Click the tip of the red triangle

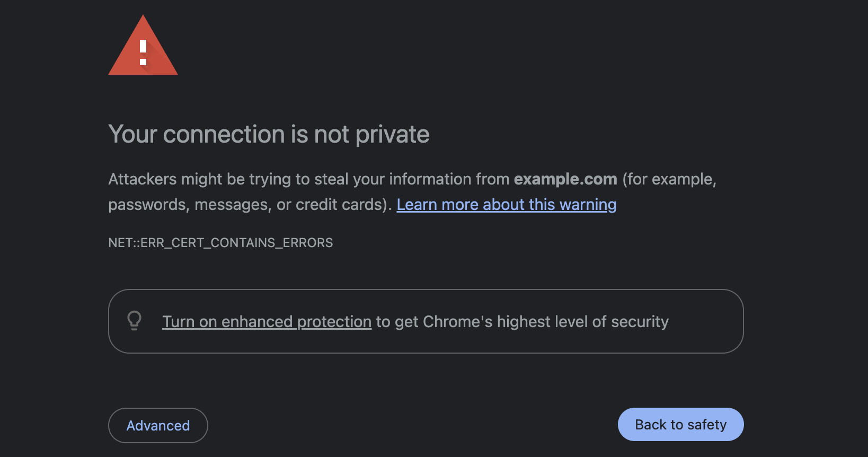(143, 19)
